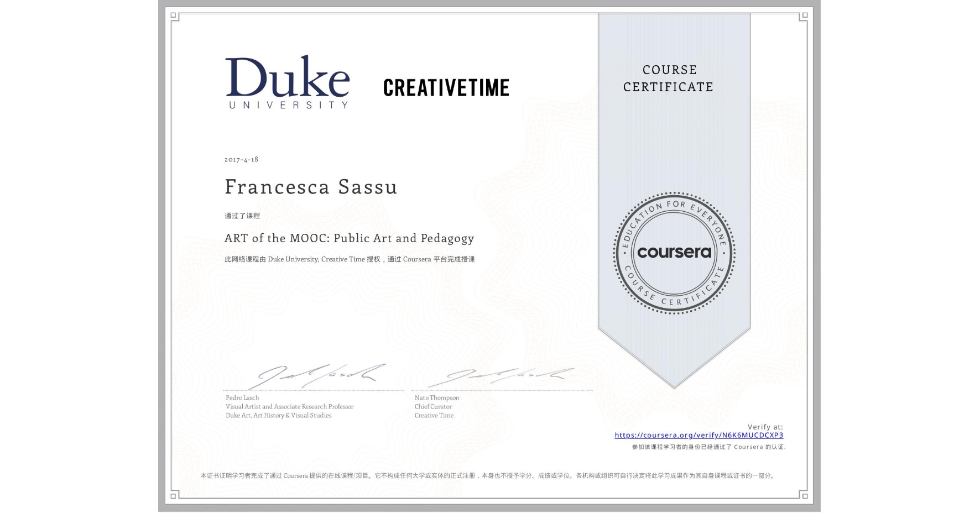Click the Duke University logo
The width and height of the screenshot is (980, 513).
pyautogui.click(x=288, y=82)
